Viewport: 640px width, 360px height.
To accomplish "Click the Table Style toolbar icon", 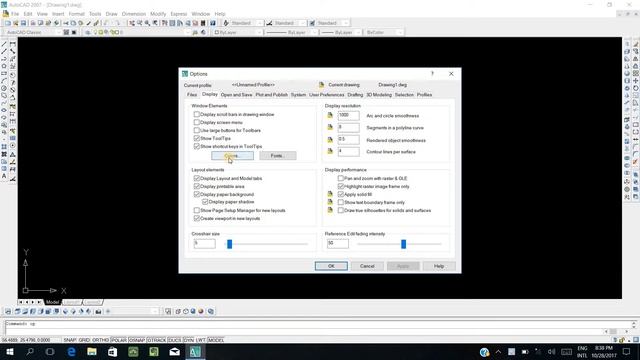I will pyautogui.click(x=312, y=23).
